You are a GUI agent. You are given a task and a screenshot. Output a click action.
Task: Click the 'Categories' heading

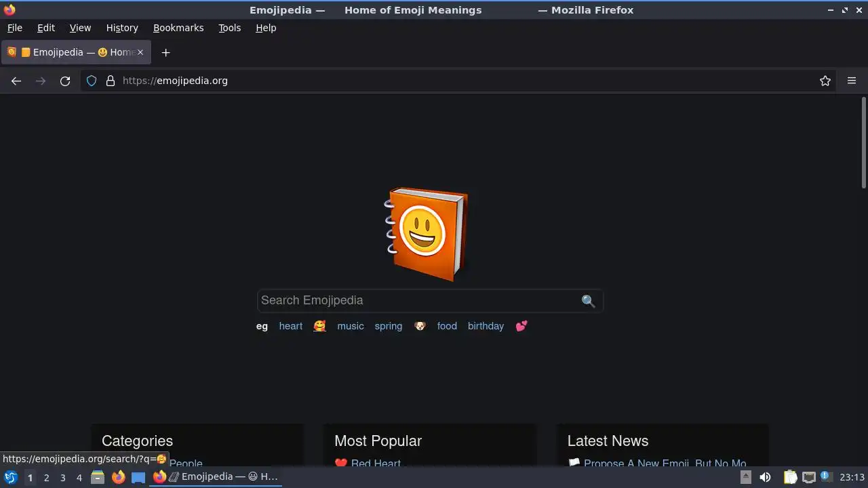[137, 441]
